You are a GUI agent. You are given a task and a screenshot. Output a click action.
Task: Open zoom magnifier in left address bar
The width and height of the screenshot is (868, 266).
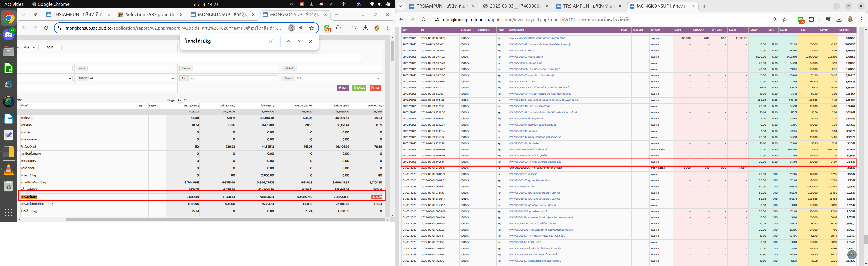tap(302, 28)
